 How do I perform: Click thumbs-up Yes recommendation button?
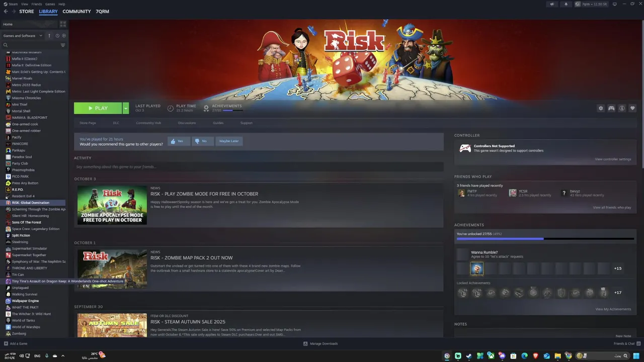pyautogui.click(x=179, y=141)
